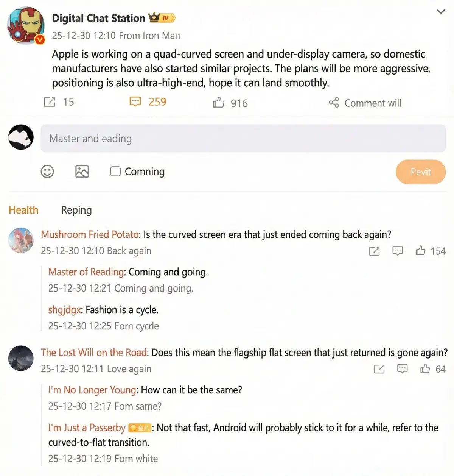The height and width of the screenshot is (476, 454).
Task: Switch to the Health tab
Action: (23, 210)
